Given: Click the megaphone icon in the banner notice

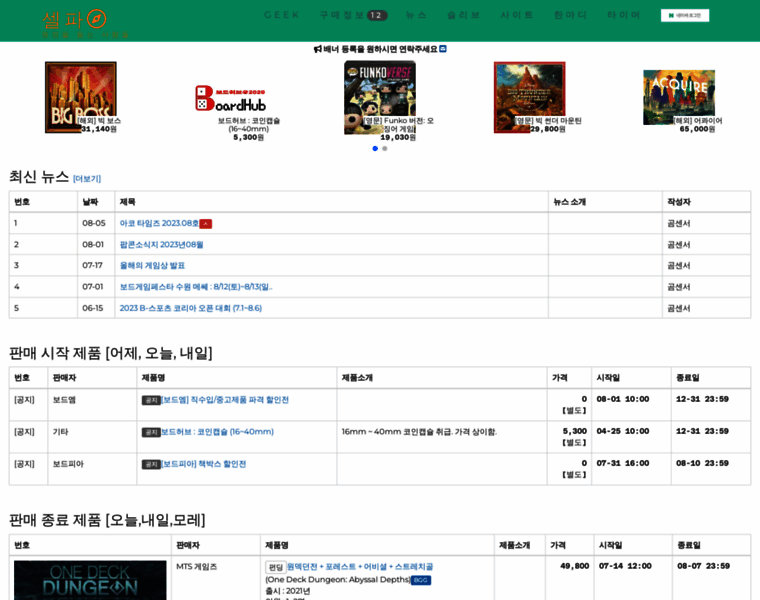Looking at the screenshot, I should [317, 49].
